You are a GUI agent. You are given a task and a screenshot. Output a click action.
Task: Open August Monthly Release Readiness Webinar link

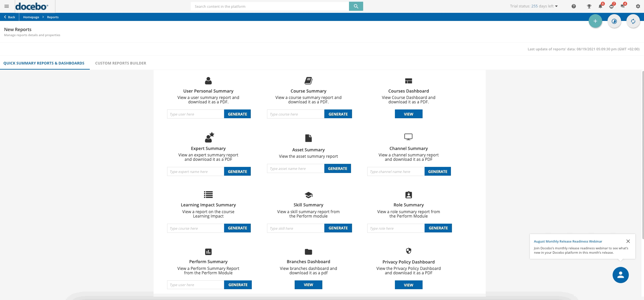[x=568, y=241]
